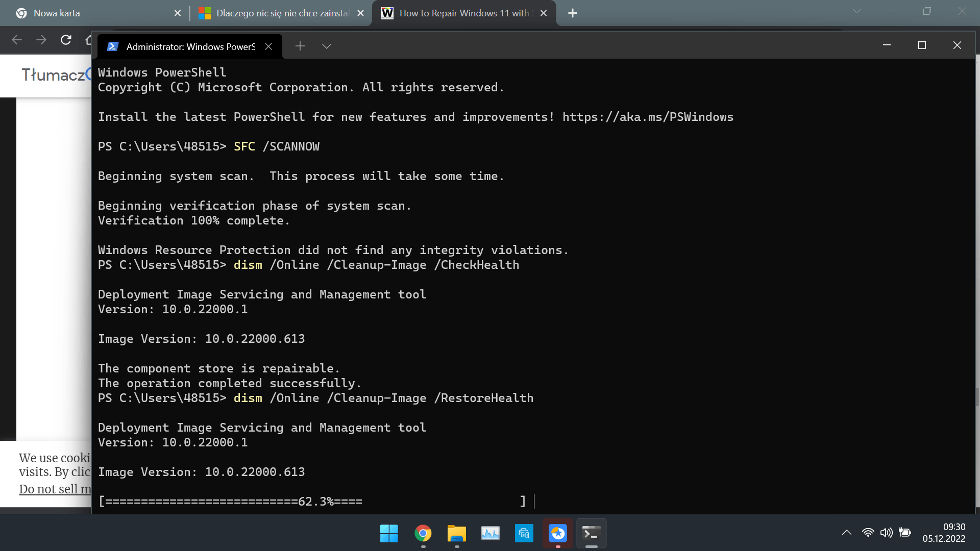Viewport: 980px width, 551px height.
Task: Click the Do not sell link
Action: click(55, 489)
